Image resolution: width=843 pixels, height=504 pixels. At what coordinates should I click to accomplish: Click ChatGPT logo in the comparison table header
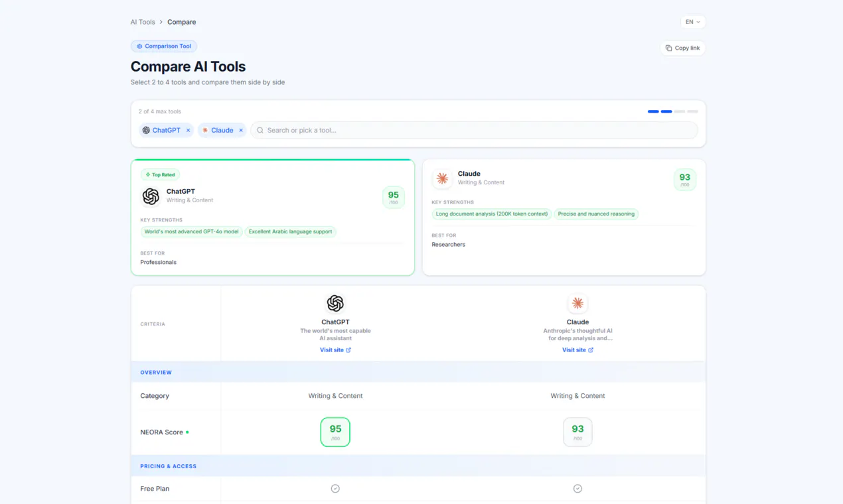[x=335, y=303]
